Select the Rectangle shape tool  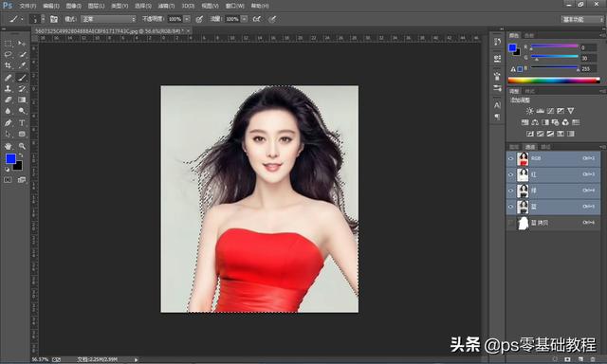(22, 135)
